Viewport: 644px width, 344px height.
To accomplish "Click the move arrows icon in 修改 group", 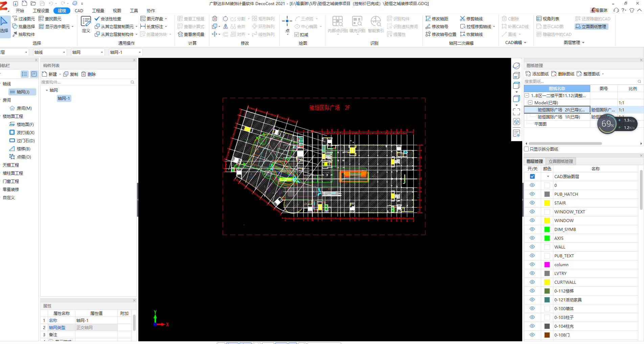I will (215, 34).
